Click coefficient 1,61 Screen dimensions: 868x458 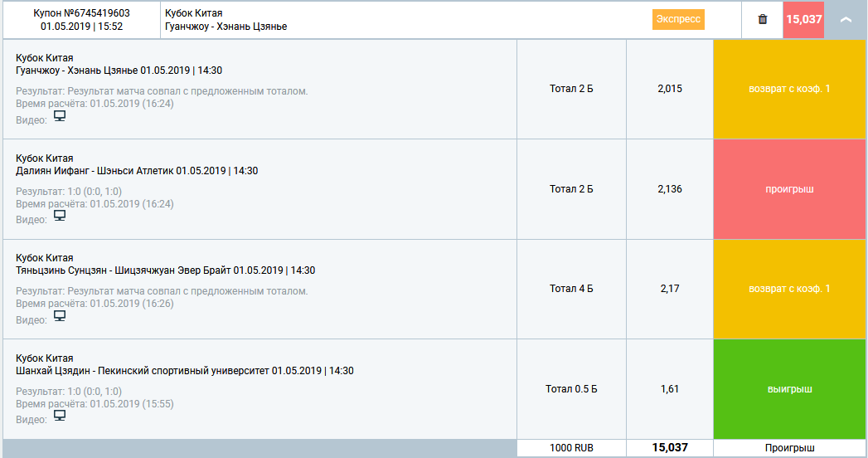[670, 389]
